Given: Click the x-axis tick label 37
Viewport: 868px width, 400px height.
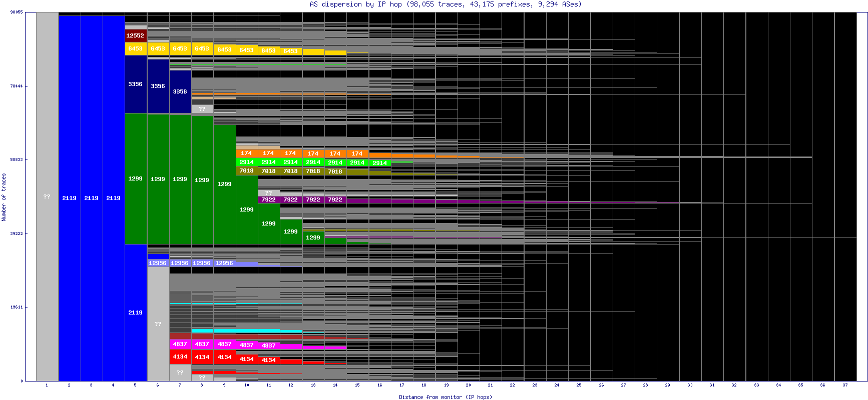Looking at the screenshot, I should (845, 385).
